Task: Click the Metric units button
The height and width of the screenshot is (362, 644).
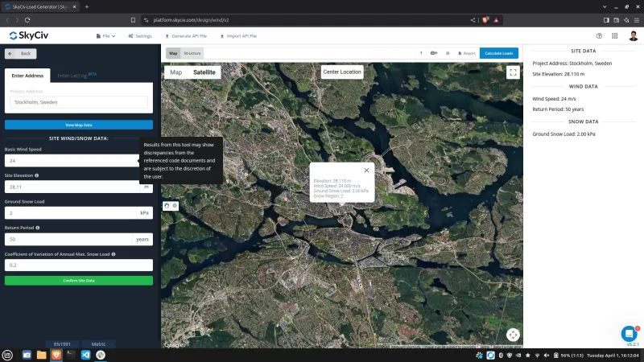Action: pos(98,344)
